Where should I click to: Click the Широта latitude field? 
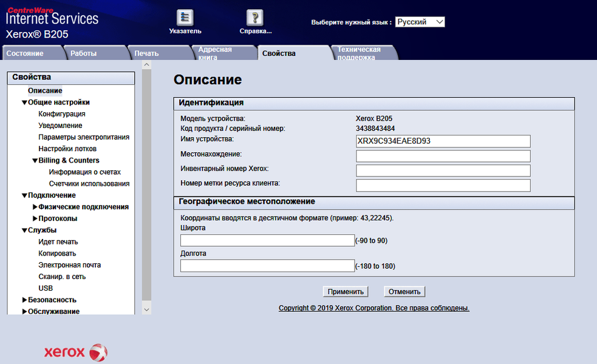coord(268,240)
